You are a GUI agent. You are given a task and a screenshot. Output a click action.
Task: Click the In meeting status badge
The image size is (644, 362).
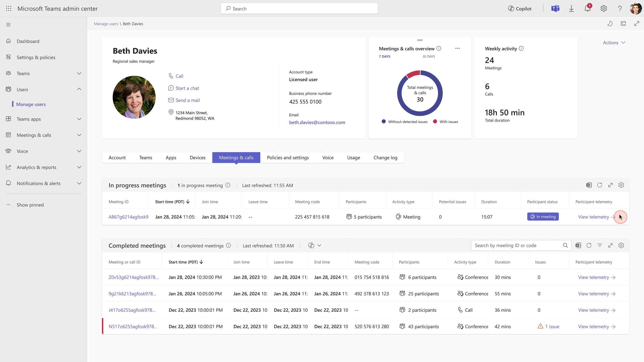(x=543, y=217)
